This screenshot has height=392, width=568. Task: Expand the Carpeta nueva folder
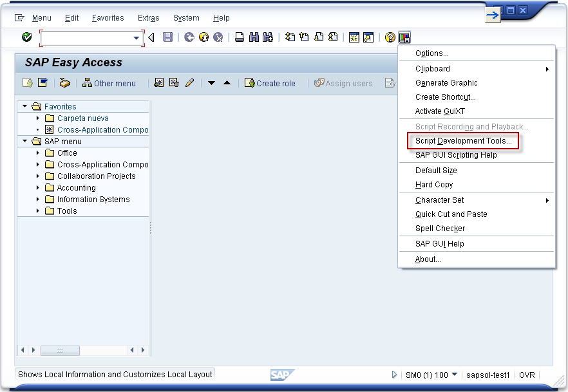point(37,118)
